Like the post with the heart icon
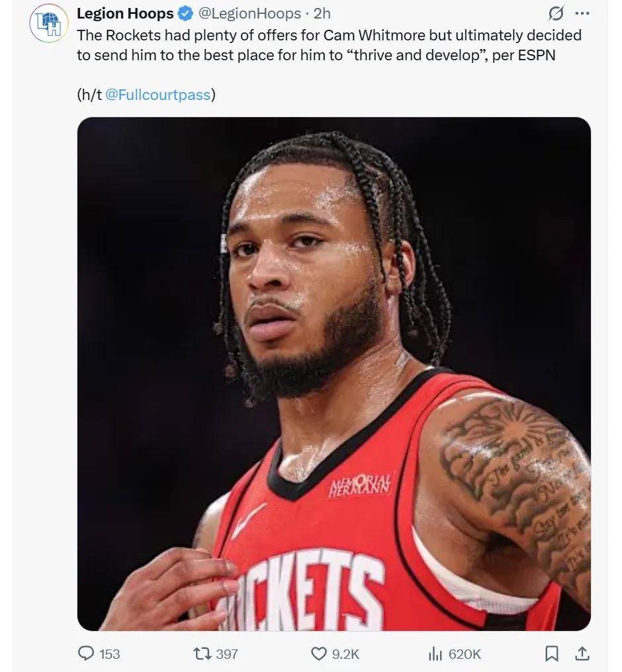This screenshot has width=622, height=672. 319,653
